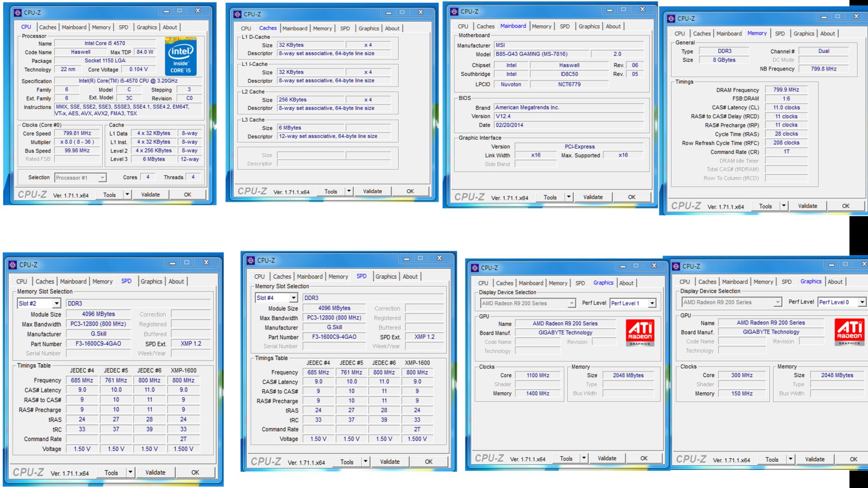Click Validate in the CPU tab window

151,194
